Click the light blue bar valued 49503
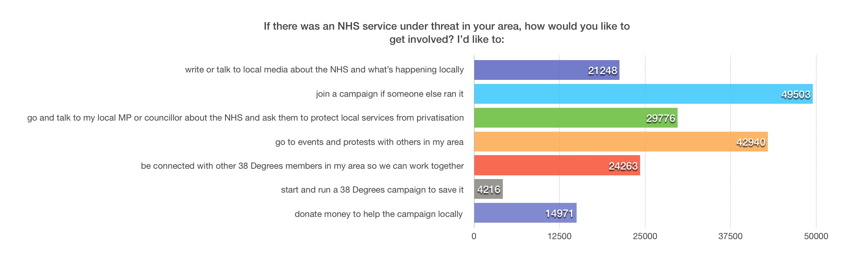 point(643,94)
